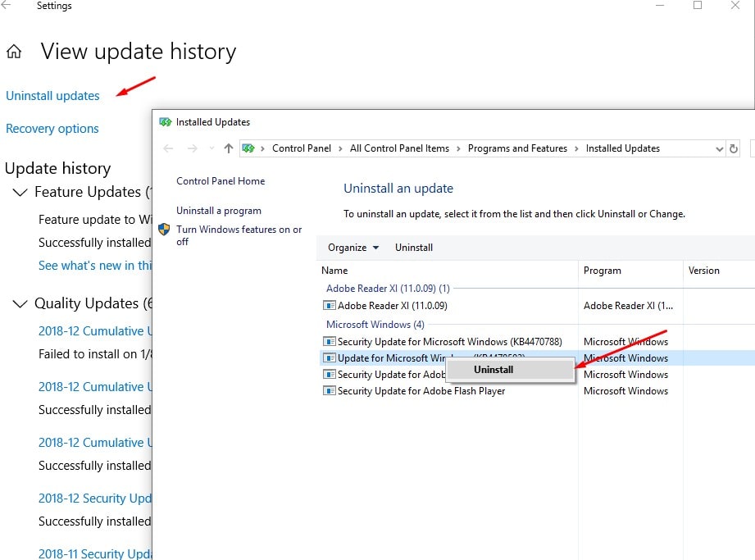
Task: Go to Control Panel Home
Action: tap(221, 181)
